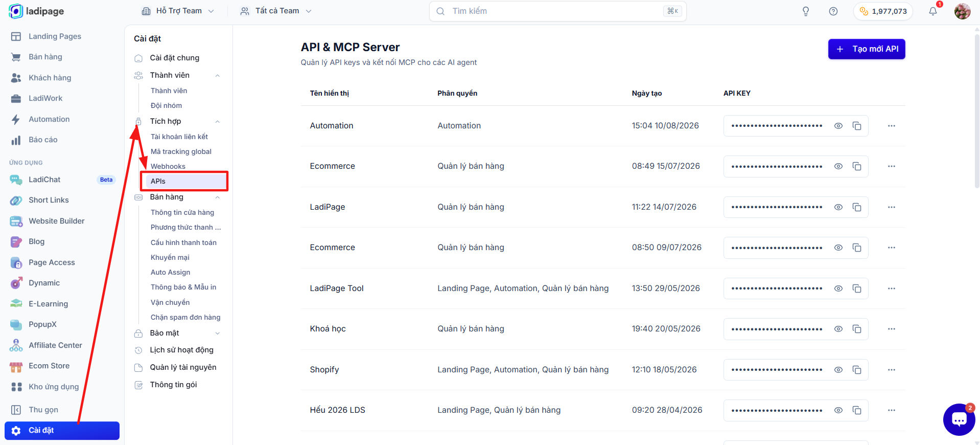Open Quản lý tài nguyên

[183, 367]
